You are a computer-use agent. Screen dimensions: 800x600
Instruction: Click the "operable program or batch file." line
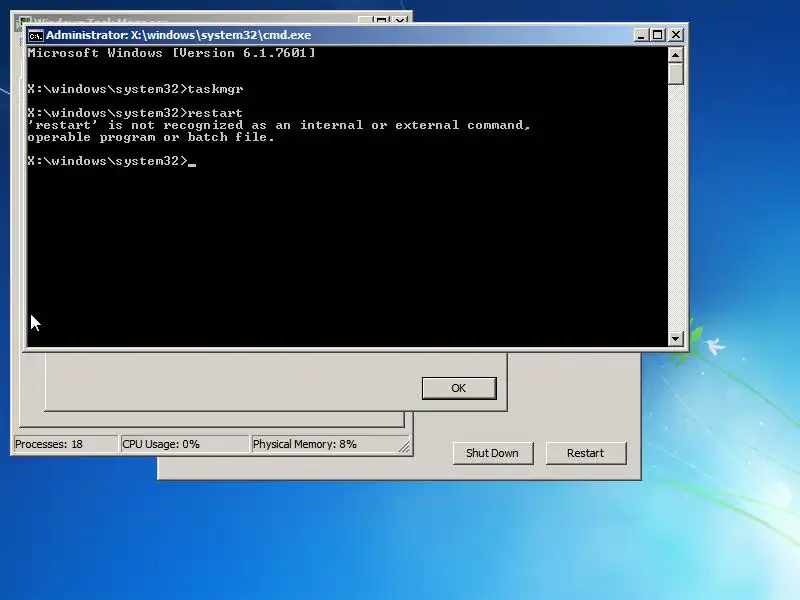click(151, 137)
